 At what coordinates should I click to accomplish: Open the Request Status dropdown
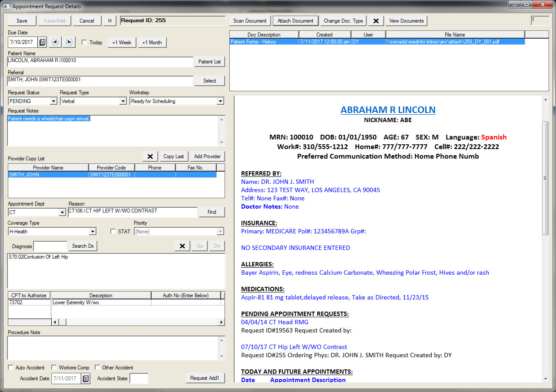click(x=53, y=101)
